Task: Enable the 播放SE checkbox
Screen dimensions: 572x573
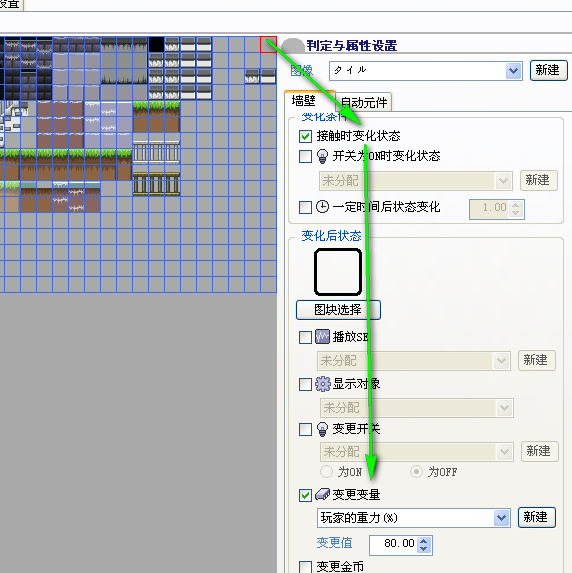Action: tap(306, 337)
